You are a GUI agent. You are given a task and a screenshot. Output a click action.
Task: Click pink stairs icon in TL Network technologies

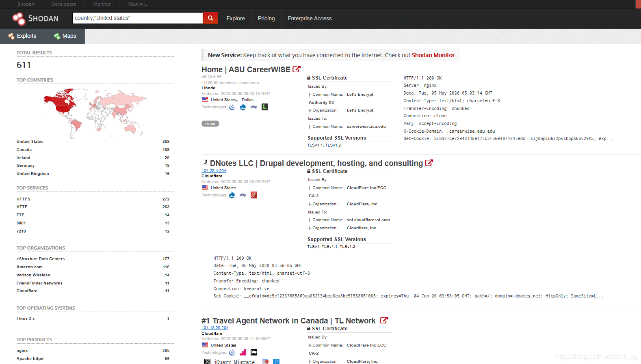click(243, 352)
